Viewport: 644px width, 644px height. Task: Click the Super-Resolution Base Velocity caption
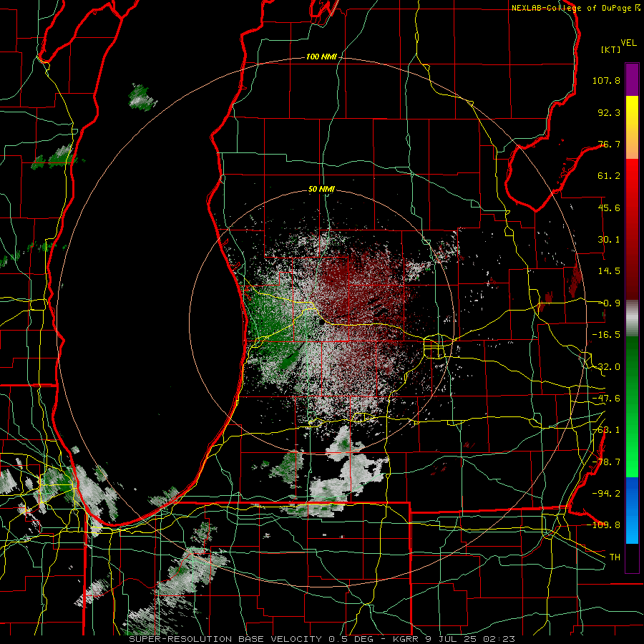click(321, 639)
